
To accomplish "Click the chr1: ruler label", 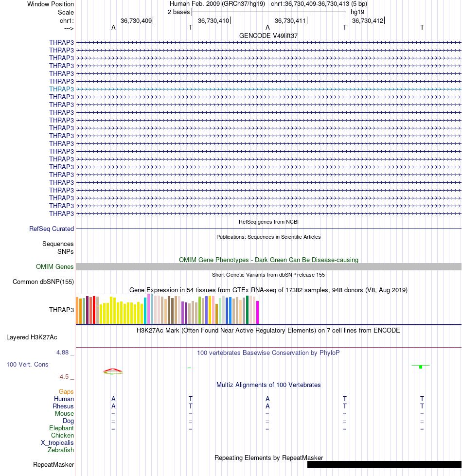I will coord(67,20).
